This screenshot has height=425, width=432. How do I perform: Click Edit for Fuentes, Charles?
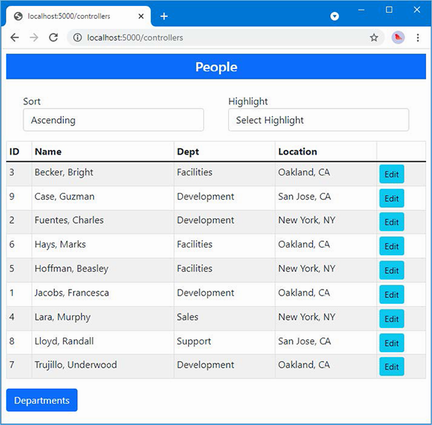click(392, 222)
